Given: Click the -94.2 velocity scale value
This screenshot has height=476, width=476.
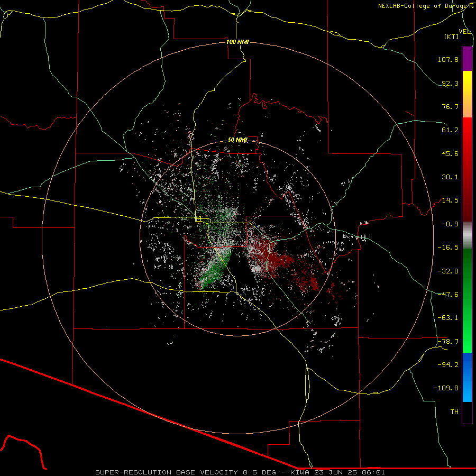Looking at the screenshot, I should coord(448,365).
